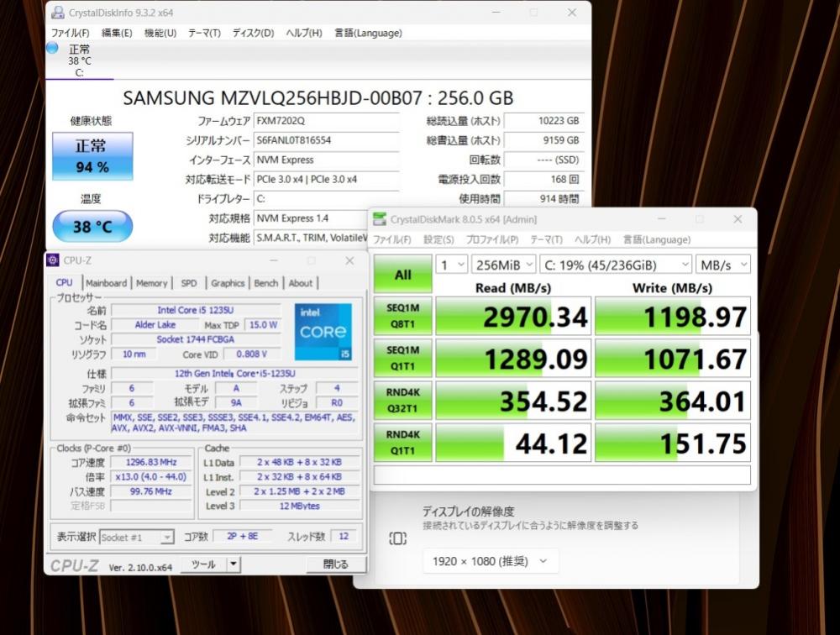Switch to the Bench tab in CPU-Z
840x635 pixels.
click(x=266, y=283)
